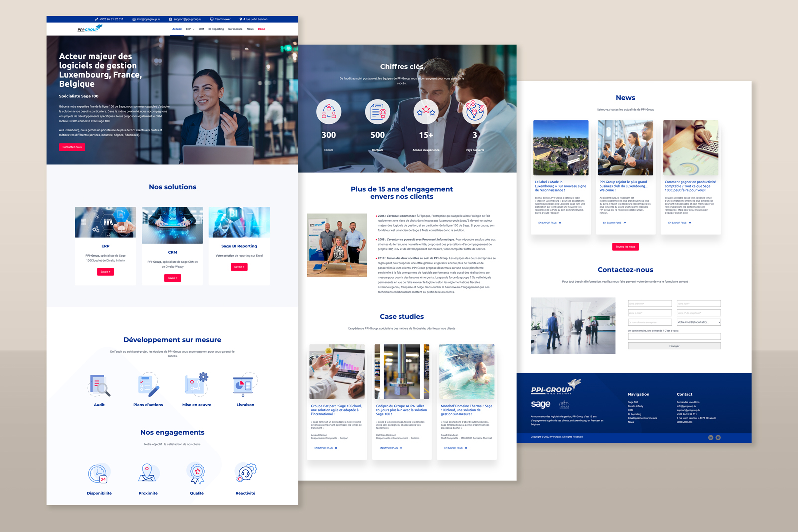The image size is (798, 532).
Task: Click the LinkedIn icon in the footer
Action: tap(711, 438)
